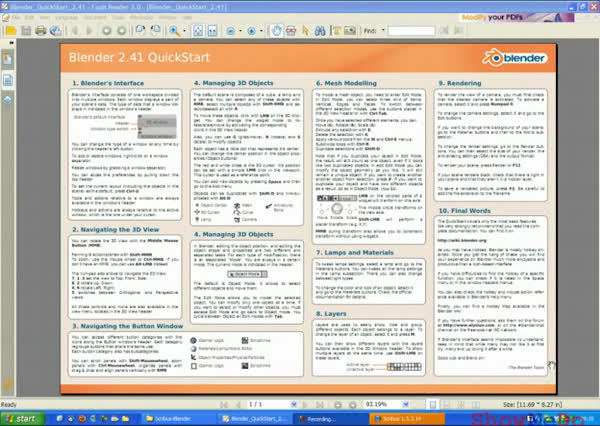Open the Zoom In dropdown arrow
600x426 pixels.
coord(261,31)
